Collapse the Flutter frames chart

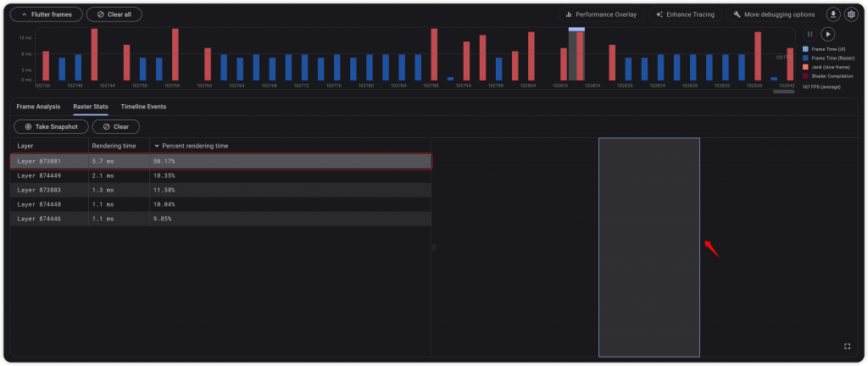(46, 14)
